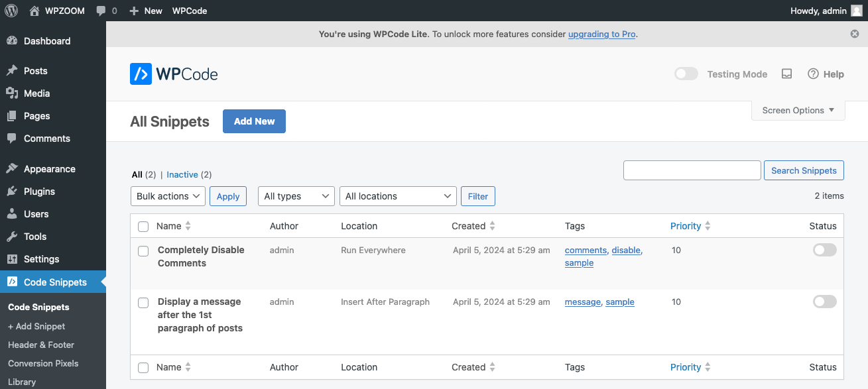Click the Apply button

228,196
